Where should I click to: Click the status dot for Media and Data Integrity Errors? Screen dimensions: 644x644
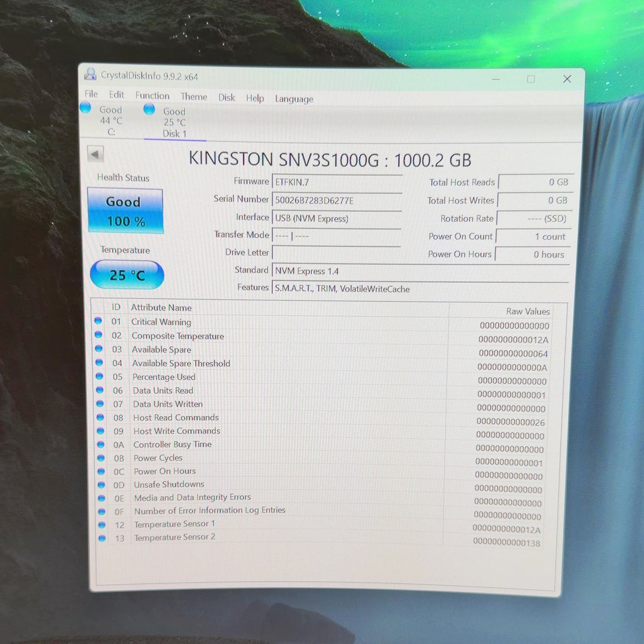coord(101,498)
